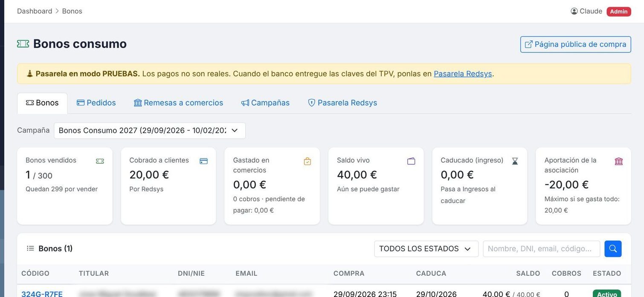This screenshot has width=644, height=297.
Task: Open the TODOS LOS ESTADOS filter dropdown
Action: pyautogui.click(x=426, y=249)
